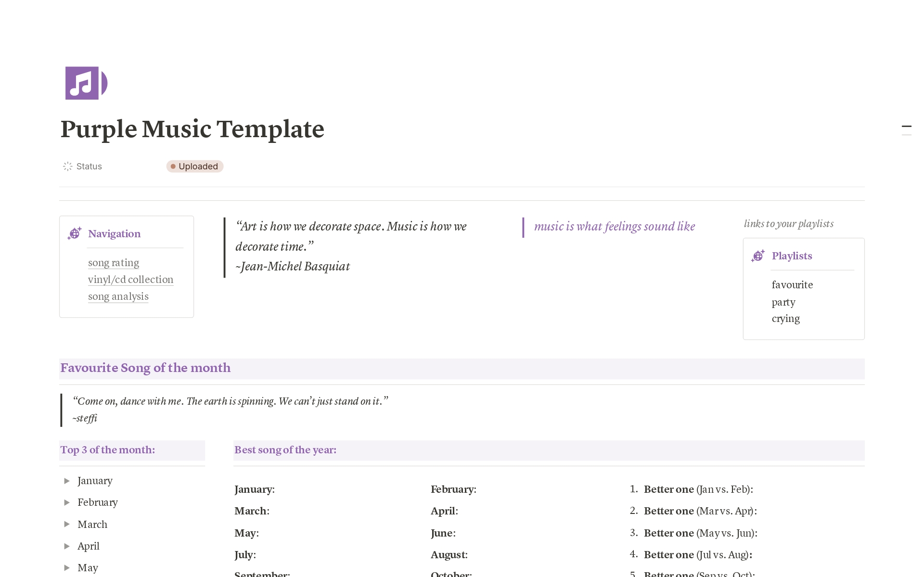Click the collapse icon in top right corner
The width and height of the screenshot is (924, 577).
pyautogui.click(x=907, y=126)
